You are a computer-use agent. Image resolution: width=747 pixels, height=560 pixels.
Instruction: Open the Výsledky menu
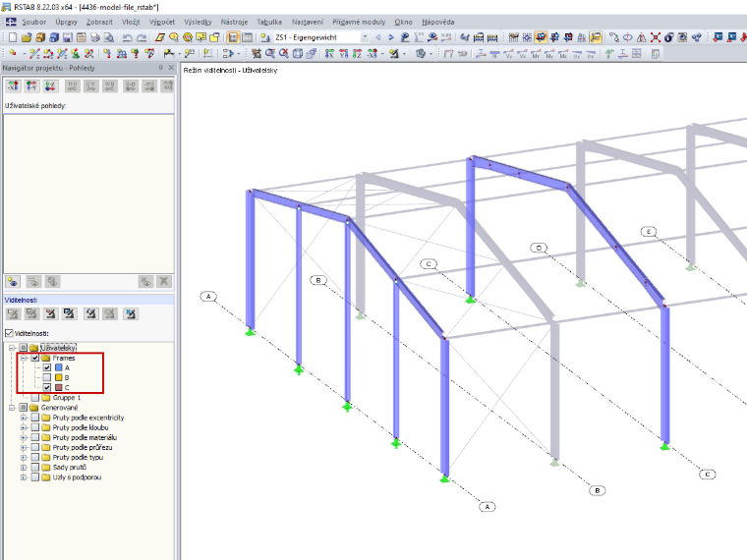(198, 22)
